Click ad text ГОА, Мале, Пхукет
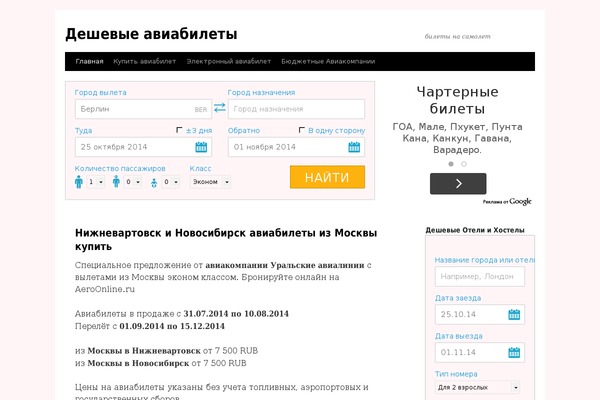Screen dimensions: 600x400 pyautogui.click(x=458, y=138)
